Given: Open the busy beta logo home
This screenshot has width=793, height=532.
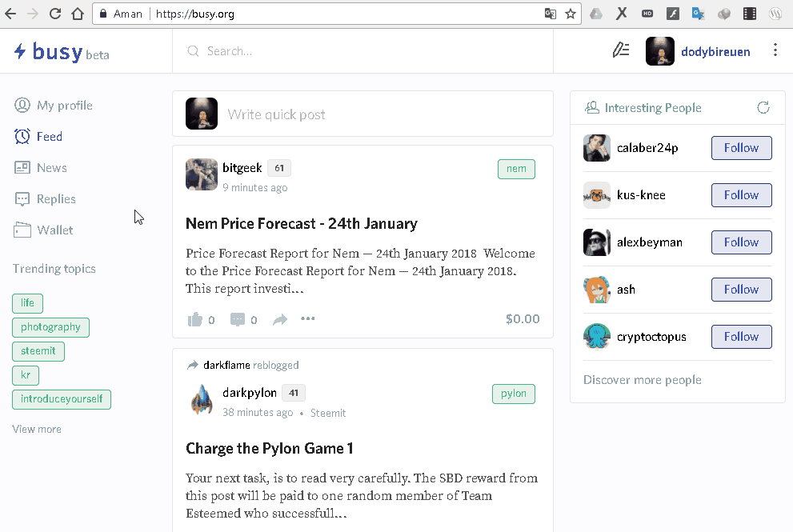Looking at the screenshot, I should 62,51.
